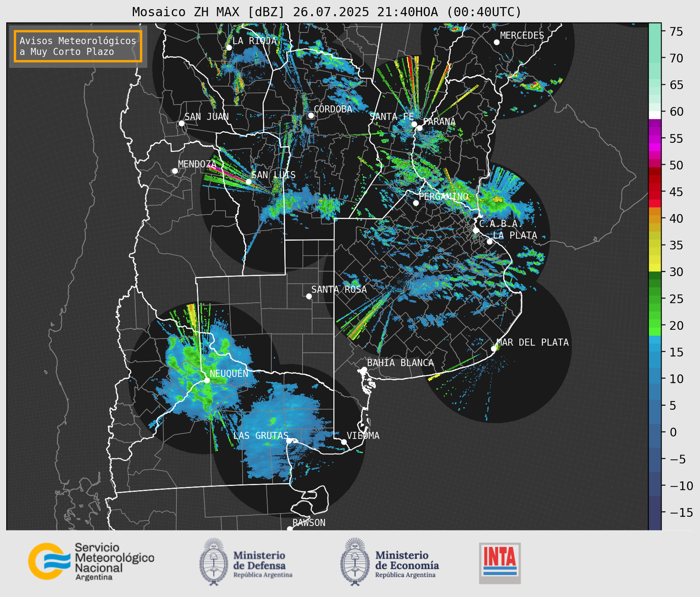Image resolution: width=700 pixels, height=597 pixels.
Task: Click the 0 dBZ colorbar tick label
Action: point(673,432)
